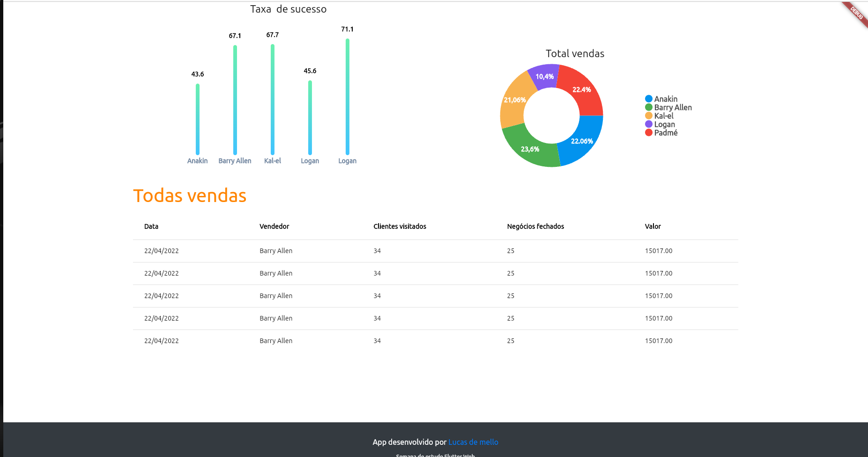Click the DEBUG banner ribbon
The height and width of the screenshot is (457, 868).
pos(857,13)
